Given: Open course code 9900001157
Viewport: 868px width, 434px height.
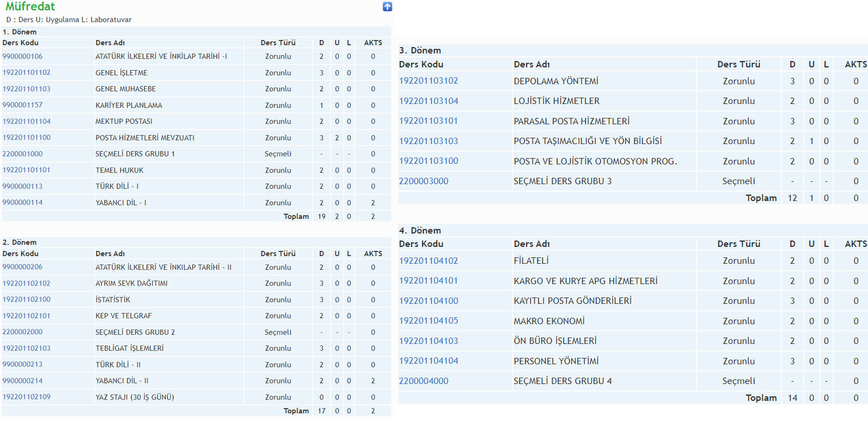Looking at the screenshot, I should (23, 105).
